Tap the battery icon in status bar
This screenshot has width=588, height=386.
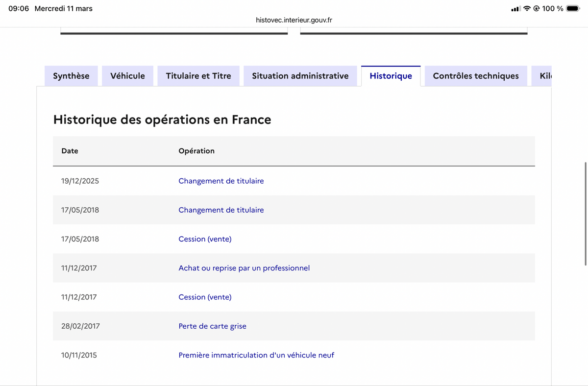click(x=573, y=8)
